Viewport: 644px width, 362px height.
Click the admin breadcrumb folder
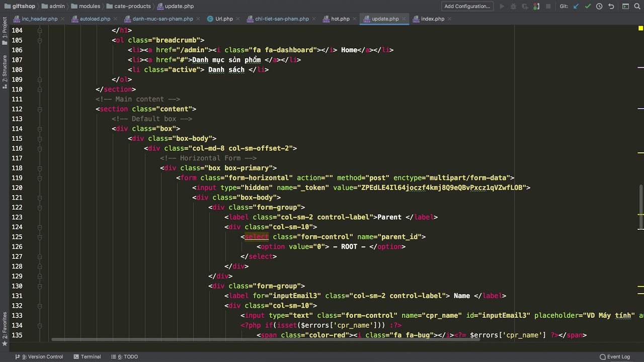(x=53, y=7)
